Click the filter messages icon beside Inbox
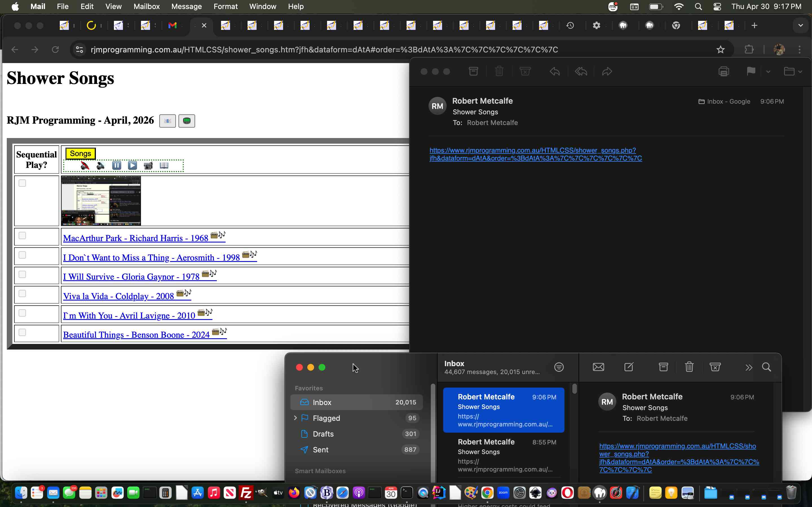Viewport: 812px width, 507px height. 559,367
